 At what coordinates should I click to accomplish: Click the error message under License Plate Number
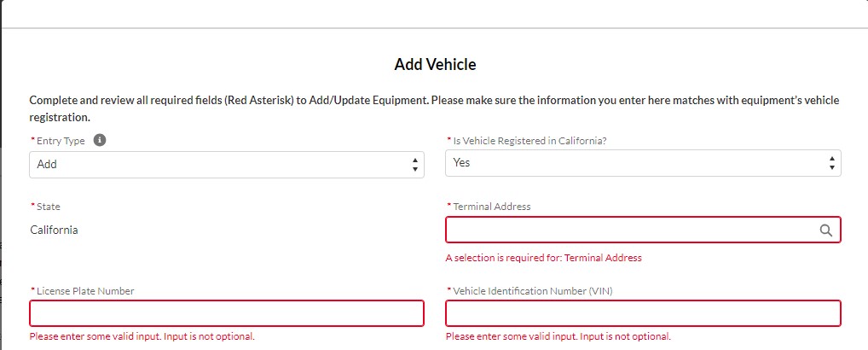coord(142,336)
